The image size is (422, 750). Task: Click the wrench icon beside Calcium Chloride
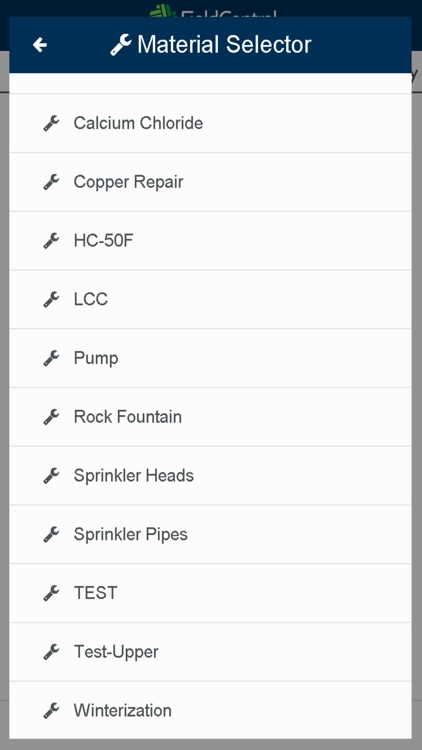pos(51,123)
